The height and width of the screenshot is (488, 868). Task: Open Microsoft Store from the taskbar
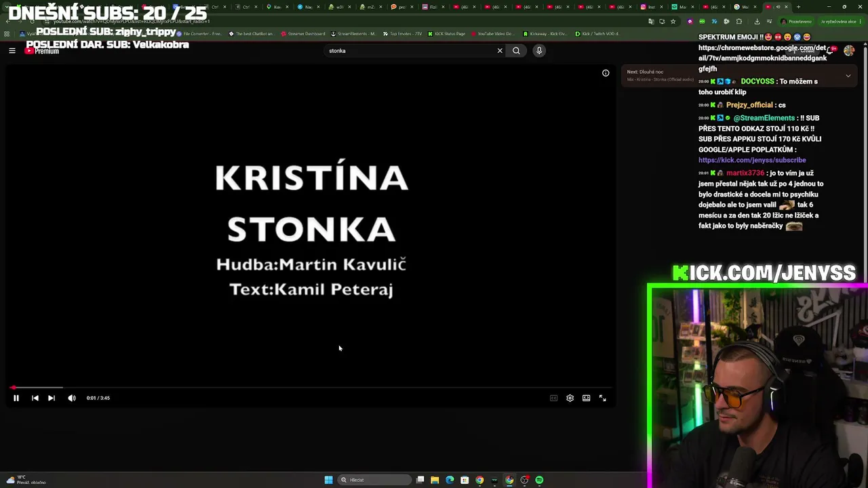click(x=465, y=480)
